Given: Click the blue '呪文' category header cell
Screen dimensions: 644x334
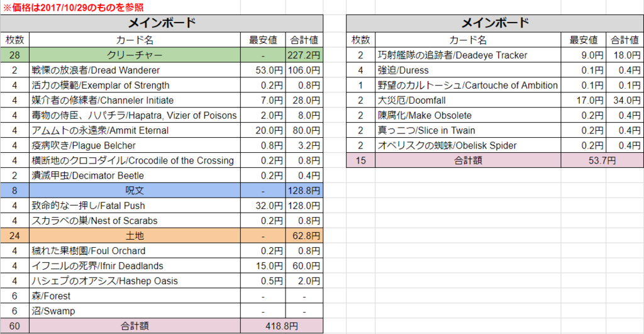Looking at the screenshot, I should click(x=135, y=191).
